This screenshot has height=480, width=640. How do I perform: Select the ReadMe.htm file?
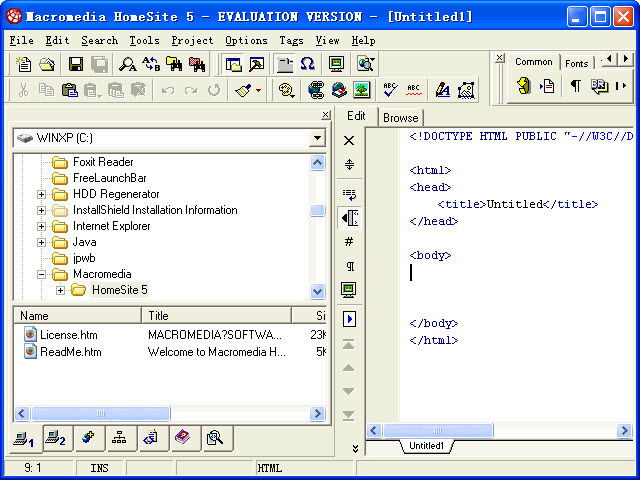pyautogui.click(x=71, y=352)
